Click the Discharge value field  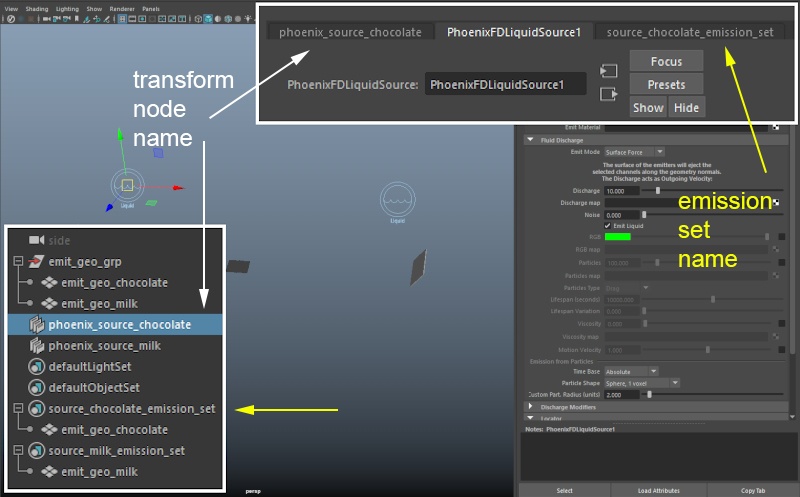[621, 191]
